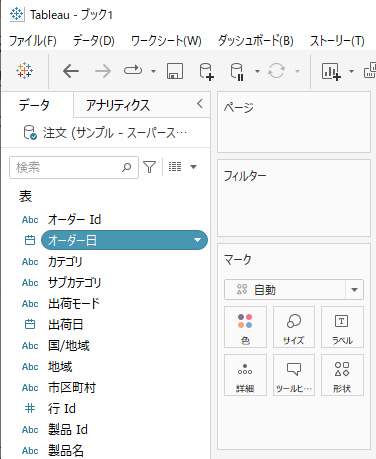Open the Color card in Marks
Viewport: 376px width, 459px height.
point(245,327)
